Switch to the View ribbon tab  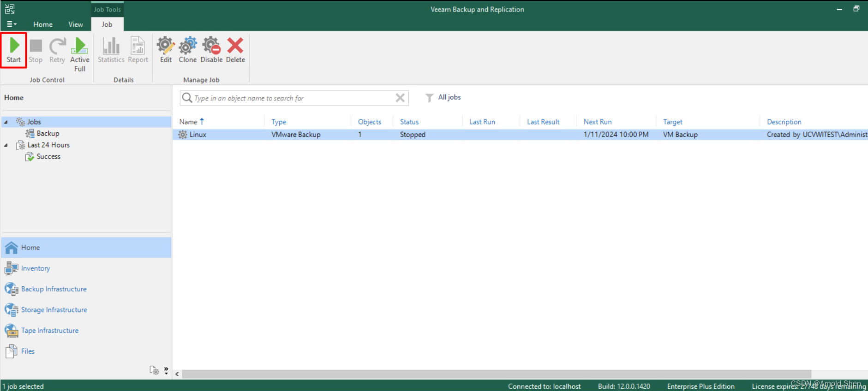tap(76, 24)
